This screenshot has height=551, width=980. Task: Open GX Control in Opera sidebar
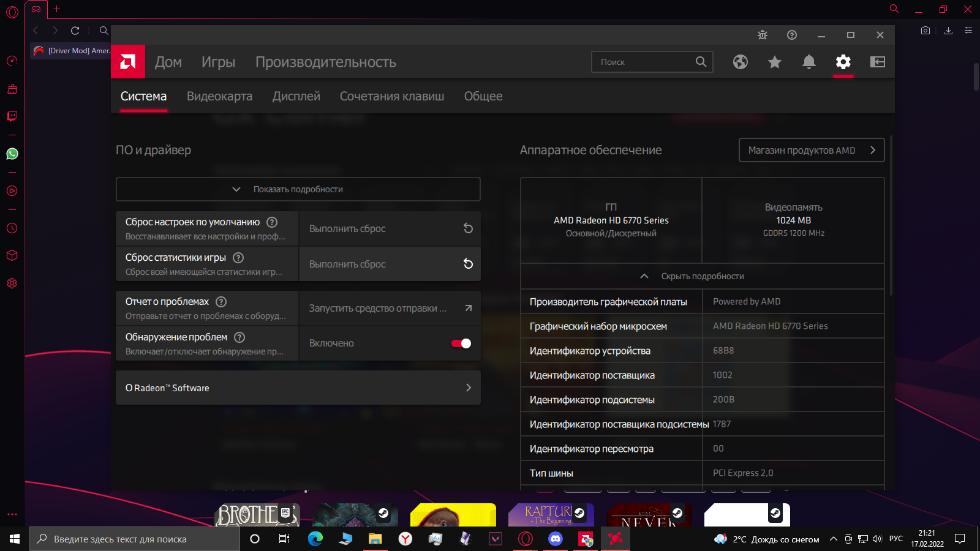(x=12, y=61)
